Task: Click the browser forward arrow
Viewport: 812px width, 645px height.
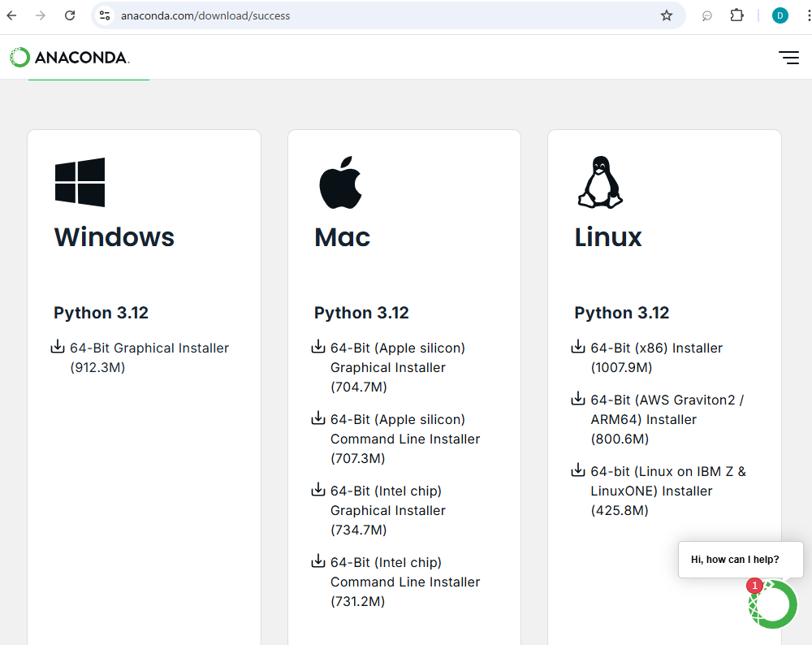Action: click(41, 15)
